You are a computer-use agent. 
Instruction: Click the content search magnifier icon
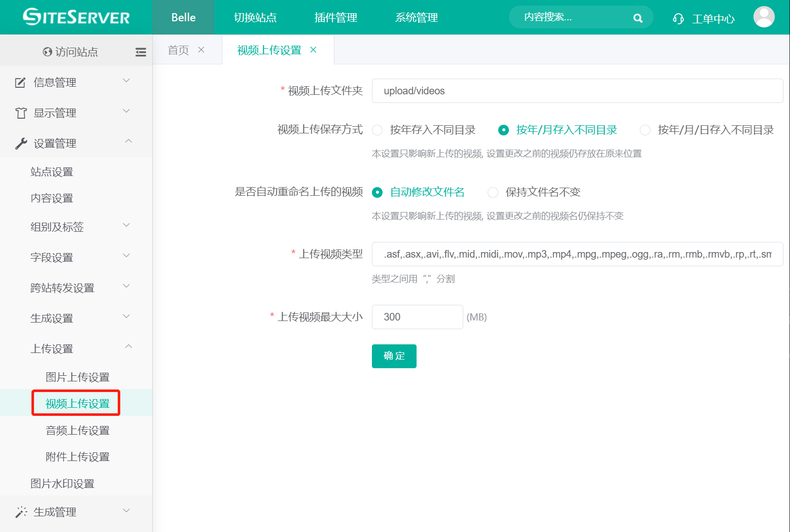[638, 17]
